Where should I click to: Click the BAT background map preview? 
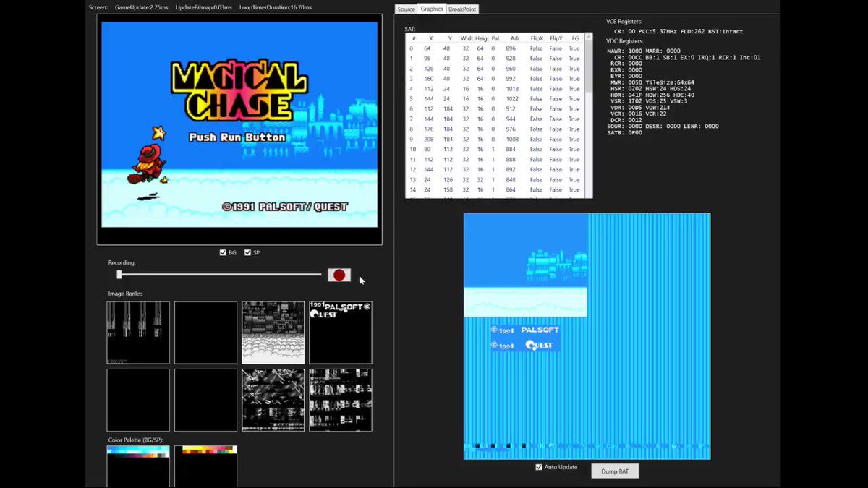pyautogui.click(x=587, y=335)
